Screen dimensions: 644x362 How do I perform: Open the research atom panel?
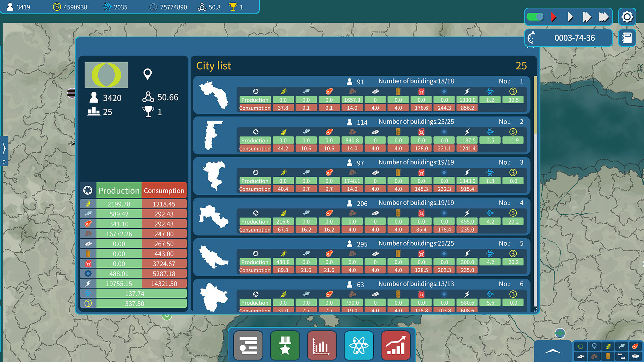click(359, 345)
